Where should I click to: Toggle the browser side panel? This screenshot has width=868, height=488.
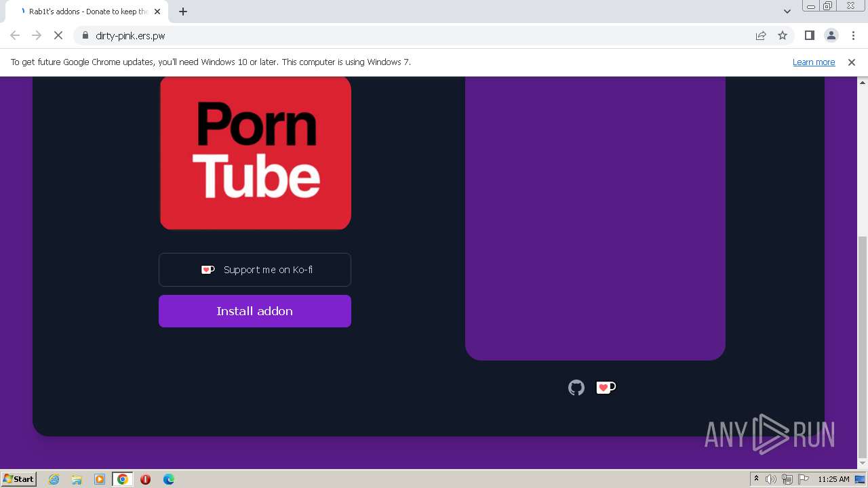(809, 36)
